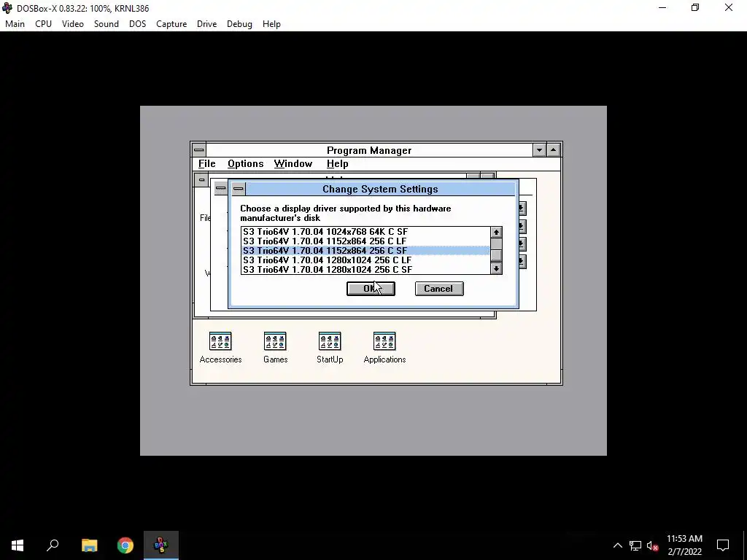Open Windows notification center
Viewport: 747px width, 560px height.
(723, 545)
